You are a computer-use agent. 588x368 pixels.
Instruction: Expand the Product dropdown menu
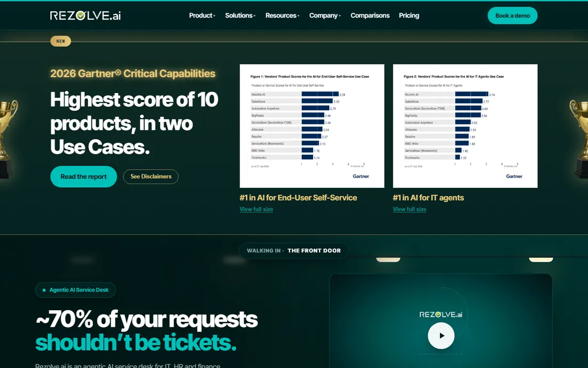point(202,16)
